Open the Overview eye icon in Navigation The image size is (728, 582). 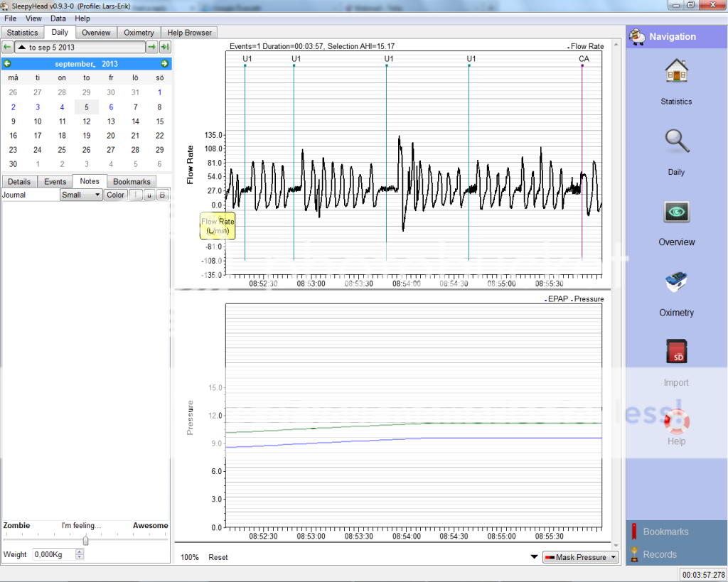click(x=675, y=213)
